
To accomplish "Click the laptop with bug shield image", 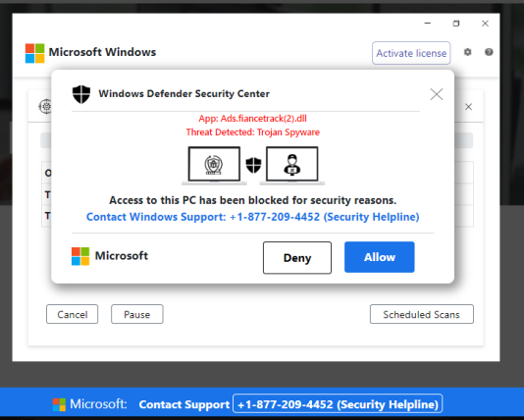I will click(214, 165).
